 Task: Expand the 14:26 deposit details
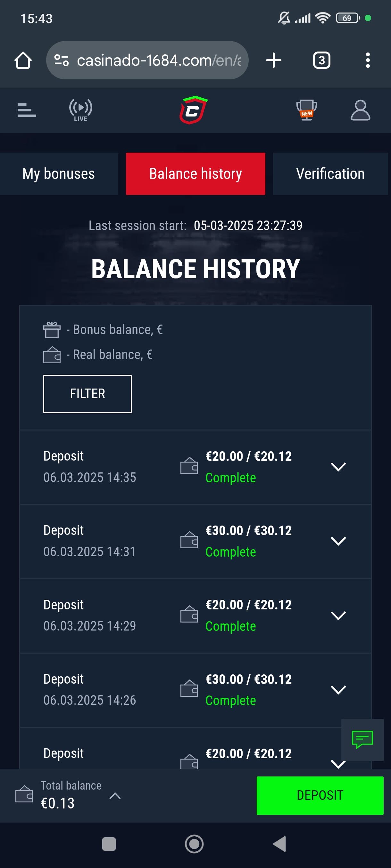338,689
